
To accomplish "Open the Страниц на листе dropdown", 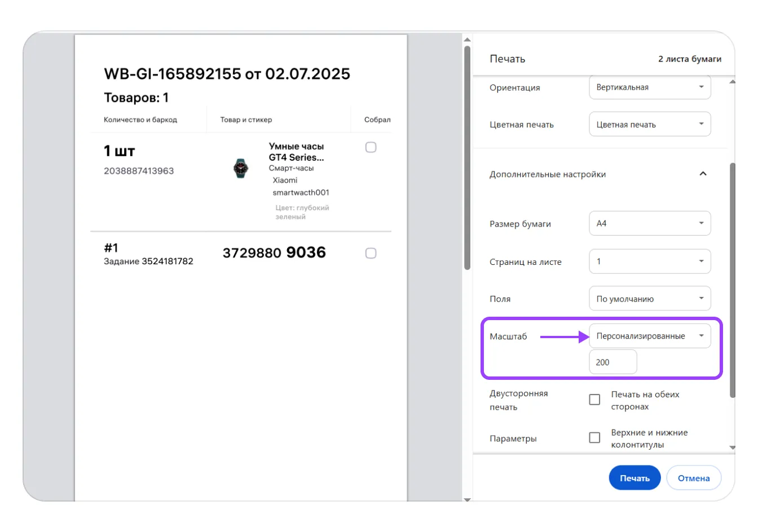I will (x=650, y=261).
